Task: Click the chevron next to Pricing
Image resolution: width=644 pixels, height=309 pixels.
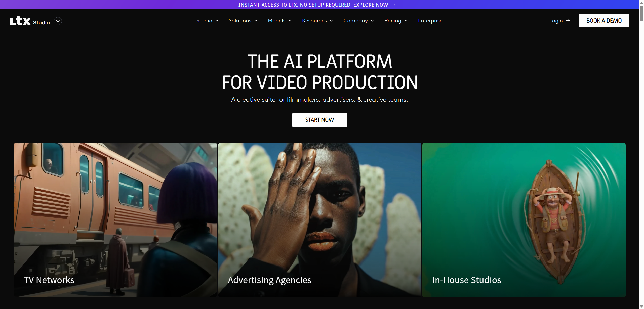Action: click(x=406, y=21)
